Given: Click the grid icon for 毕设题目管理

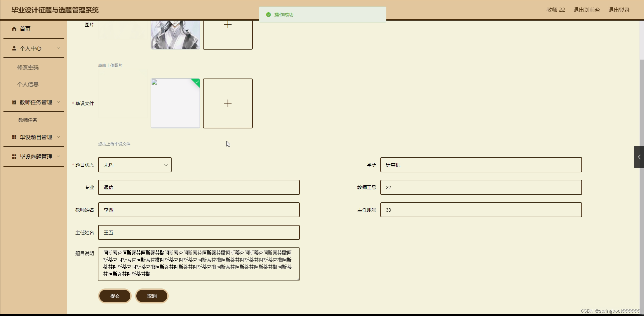Looking at the screenshot, I should (x=14, y=137).
